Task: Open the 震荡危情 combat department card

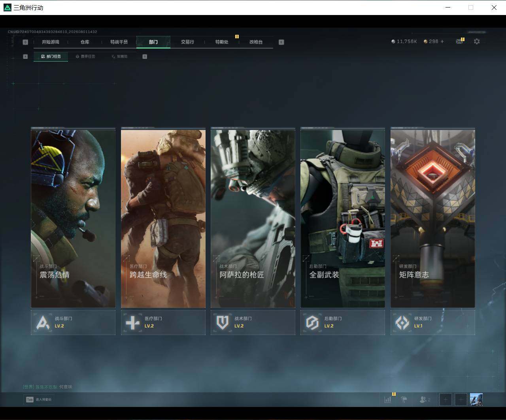Action: (73, 218)
